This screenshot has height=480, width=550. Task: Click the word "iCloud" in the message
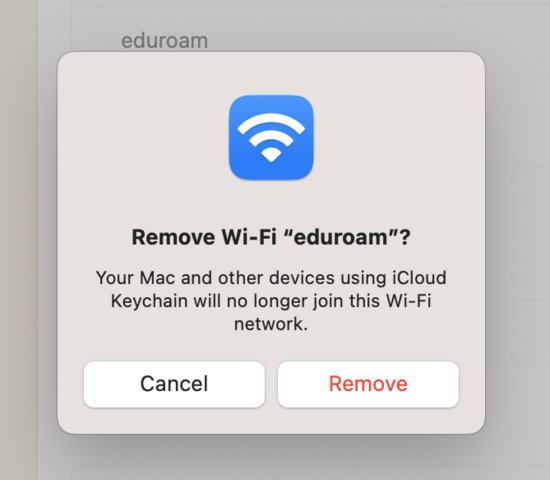point(419,278)
